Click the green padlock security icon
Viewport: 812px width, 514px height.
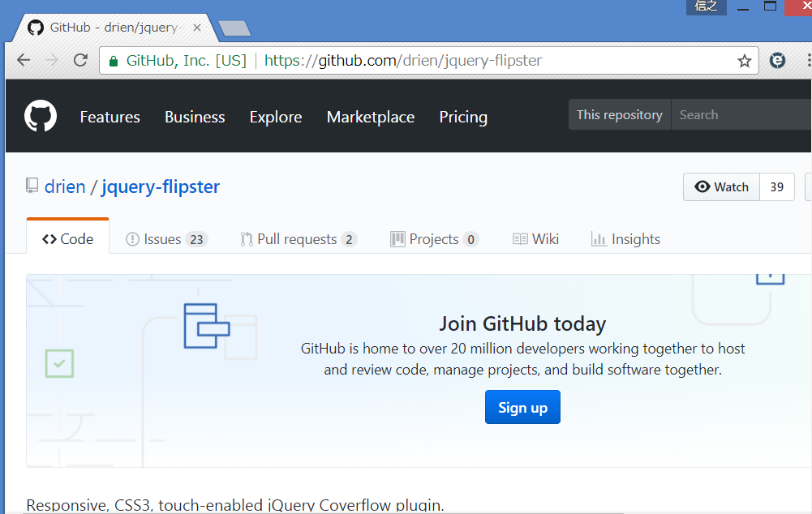114,62
